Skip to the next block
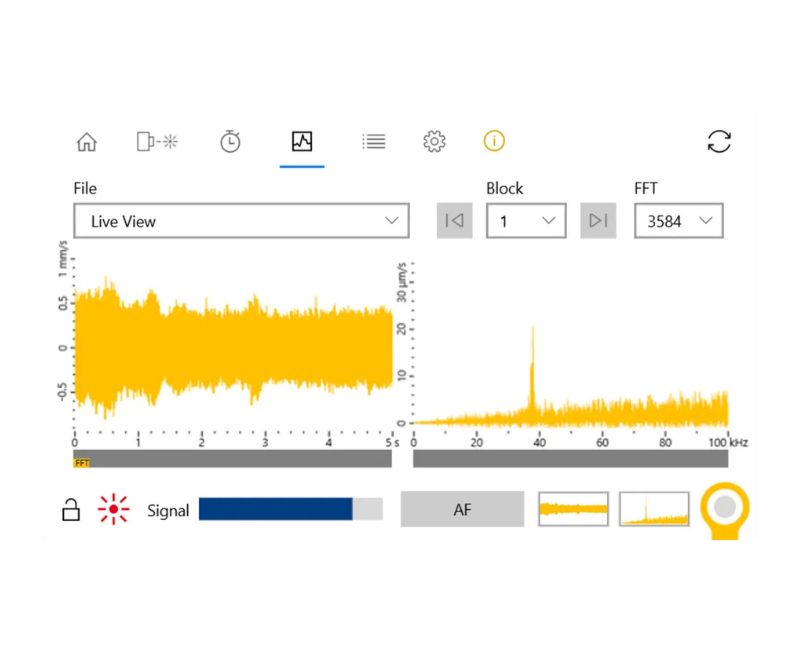Viewport: 800px width, 650px height. (598, 221)
